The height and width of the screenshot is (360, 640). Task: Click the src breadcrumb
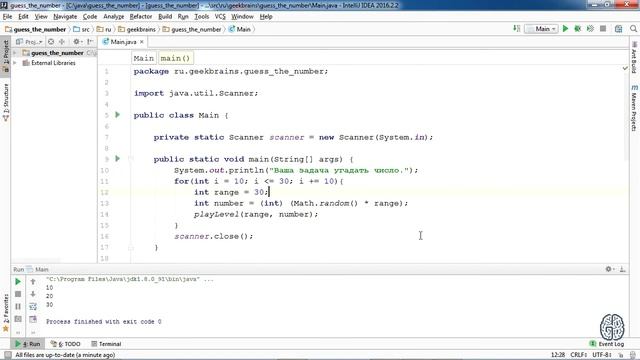point(82,29)
